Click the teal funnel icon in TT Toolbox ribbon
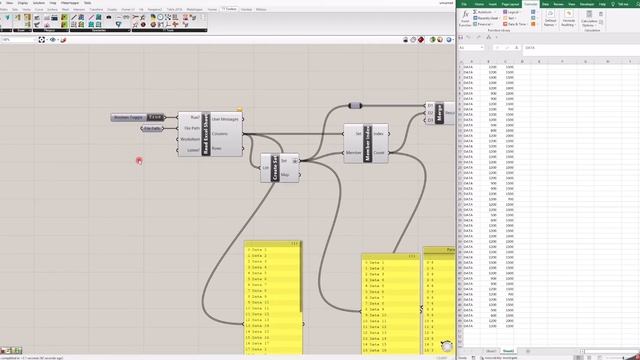Viewport: 640px width, 360px height. tap(118, 24)
